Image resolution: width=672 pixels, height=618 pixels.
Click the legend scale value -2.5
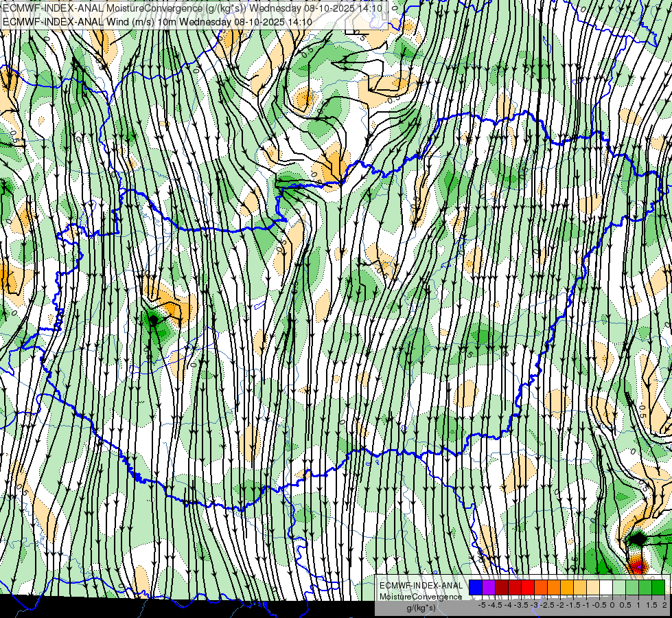(547, 605)
